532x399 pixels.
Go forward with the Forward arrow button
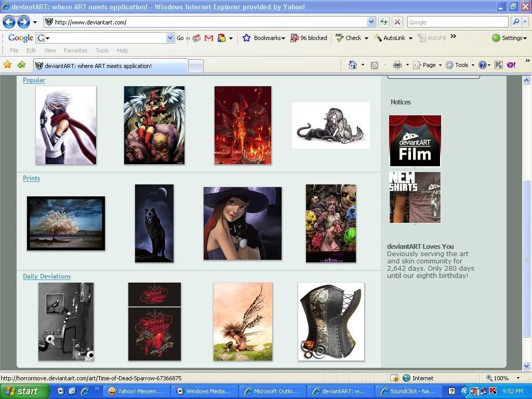pos(23,22)
